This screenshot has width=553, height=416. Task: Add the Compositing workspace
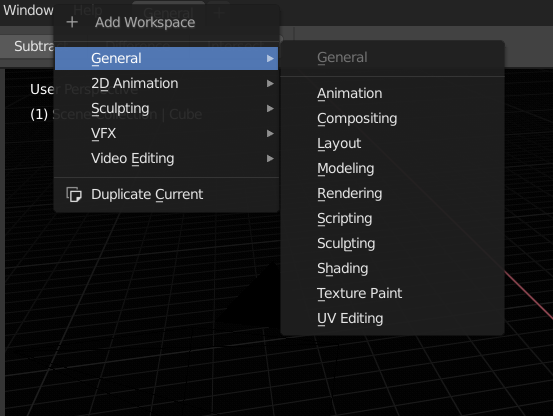coord(393,118)
